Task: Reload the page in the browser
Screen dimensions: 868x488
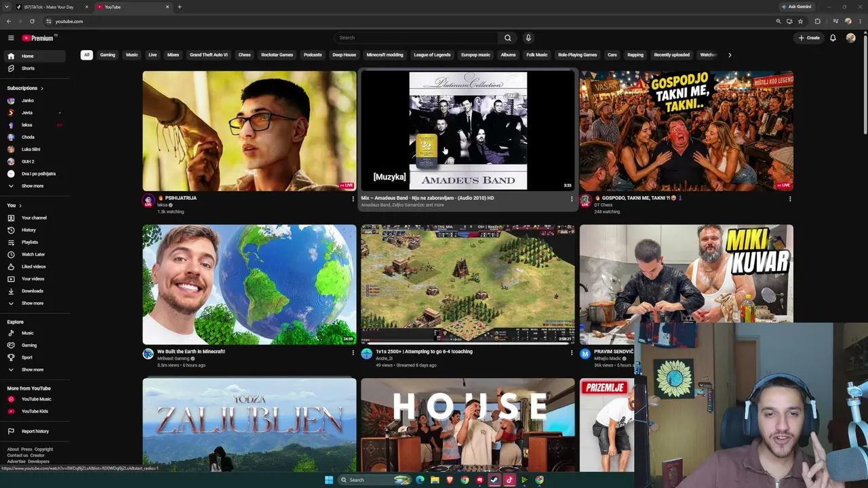Action: [x=32, y=21]
